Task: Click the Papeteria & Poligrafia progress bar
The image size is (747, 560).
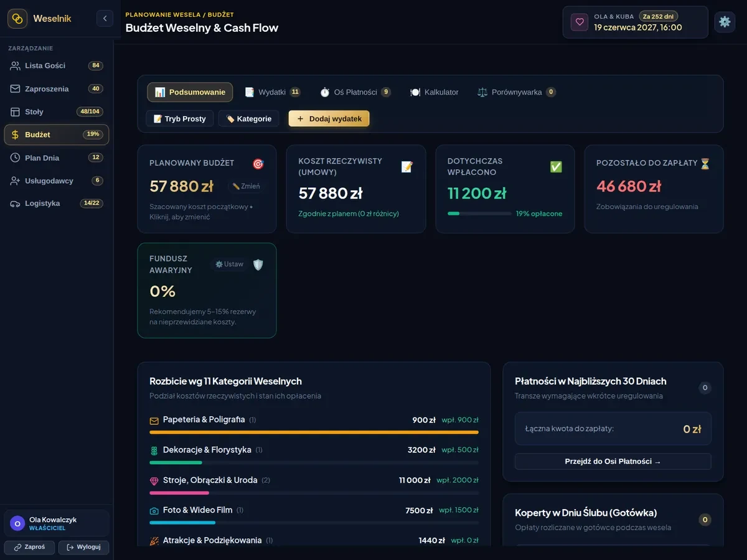Action: click(314, 432)
